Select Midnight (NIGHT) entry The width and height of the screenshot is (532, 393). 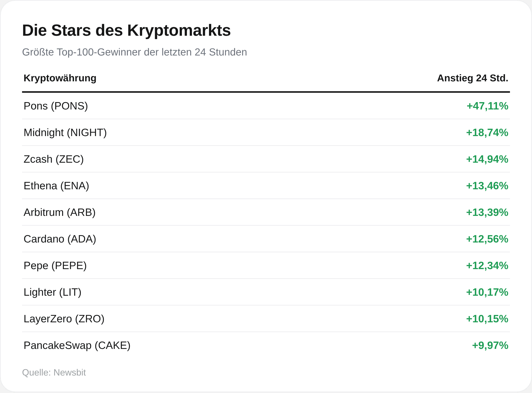(65, 133)
